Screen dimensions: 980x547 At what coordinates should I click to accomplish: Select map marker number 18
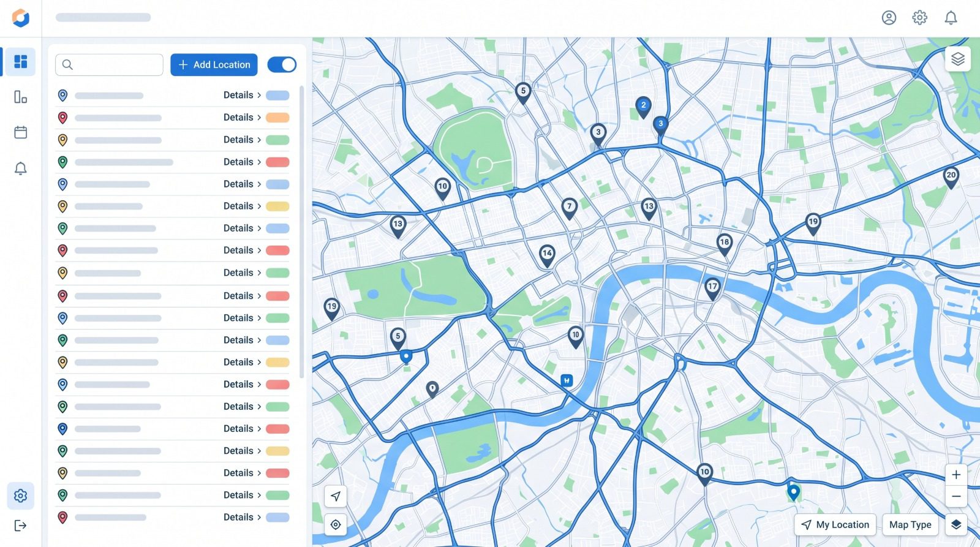(x=725, y=244)
